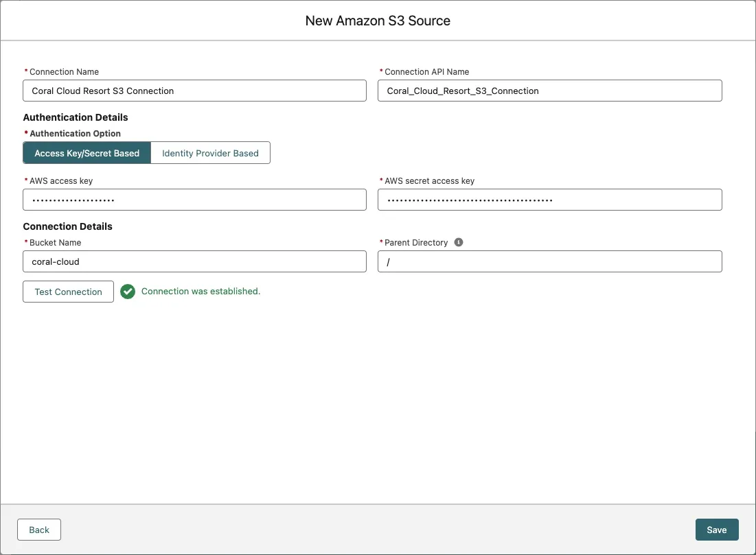
Task: Click the Authentication Details heading
Action: tap(76, 117)
